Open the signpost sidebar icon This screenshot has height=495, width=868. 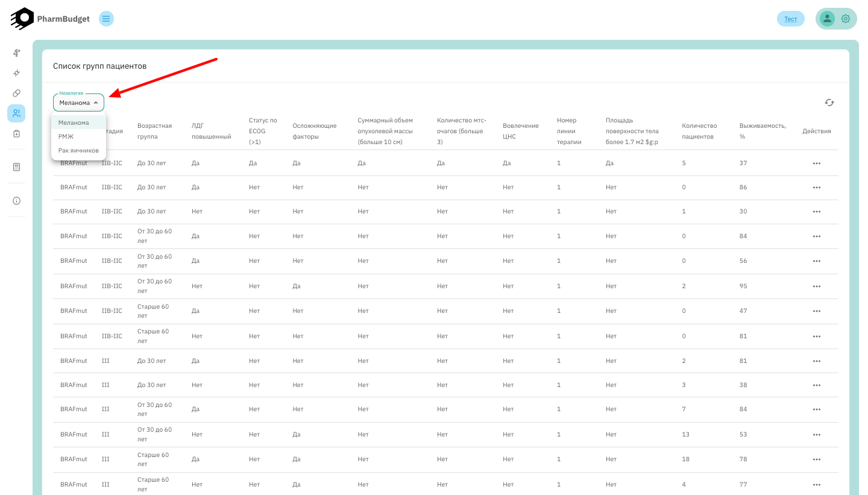point(16,53)
